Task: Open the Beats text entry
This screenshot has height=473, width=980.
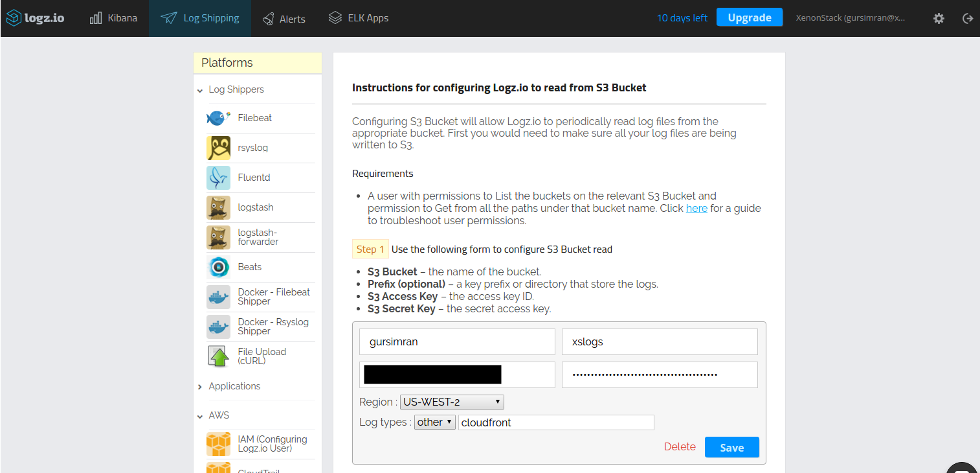Action: [x=250, y=267]
